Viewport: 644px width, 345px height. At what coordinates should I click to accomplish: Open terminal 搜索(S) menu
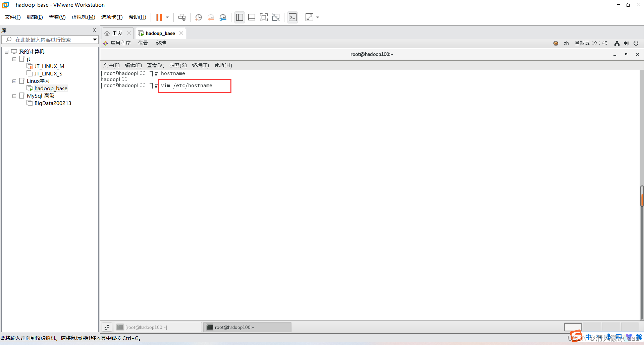[x=178, y=65]
